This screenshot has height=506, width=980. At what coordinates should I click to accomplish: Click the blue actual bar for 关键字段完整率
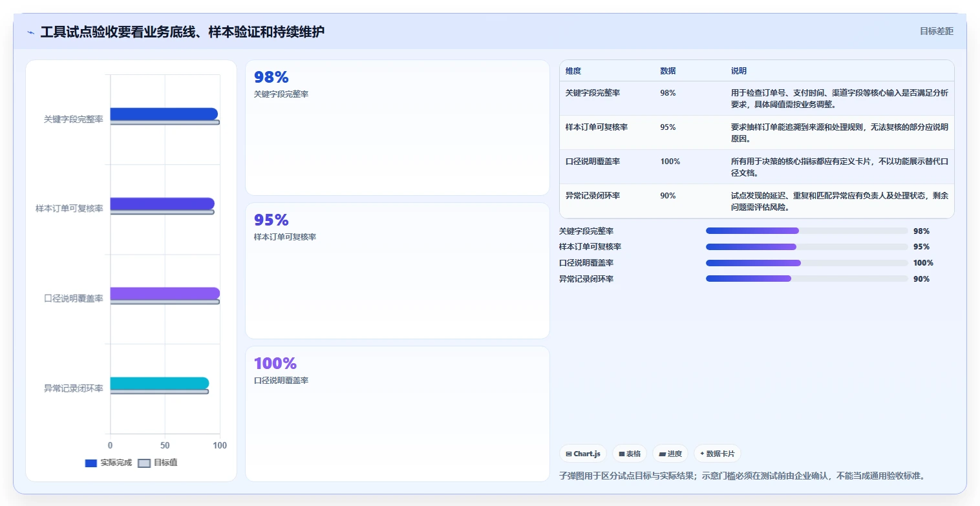coord(164,114)
